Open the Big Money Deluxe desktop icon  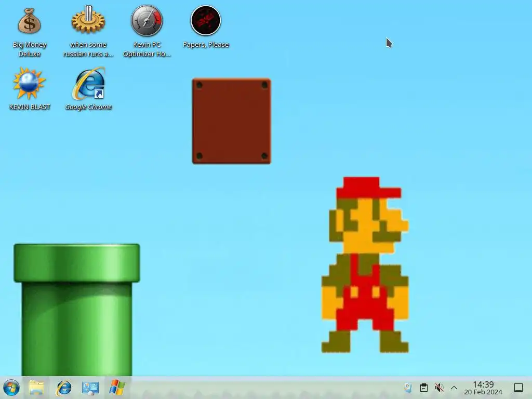point(30,21)
